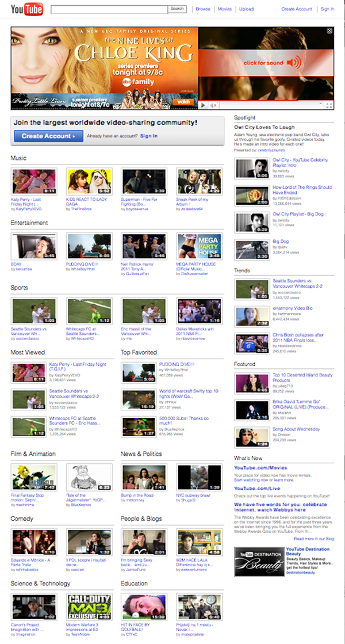Open the MEGA PARTY HOUSE thumbnail
This screenshot has height=644, width=345.
(x=200, y=246)
